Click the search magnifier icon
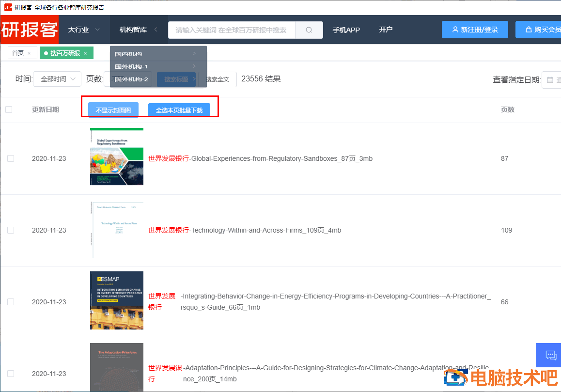 (309, 30)
